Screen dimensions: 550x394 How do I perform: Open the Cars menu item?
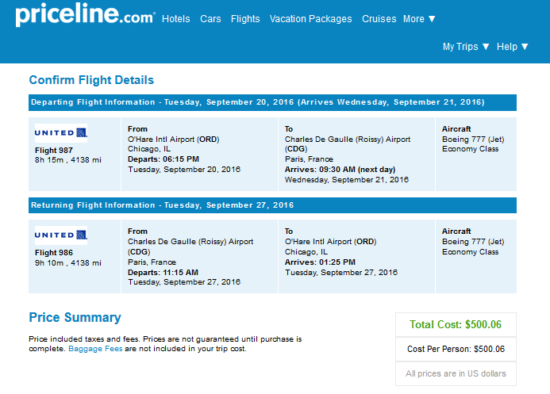(x=210, y=19)
